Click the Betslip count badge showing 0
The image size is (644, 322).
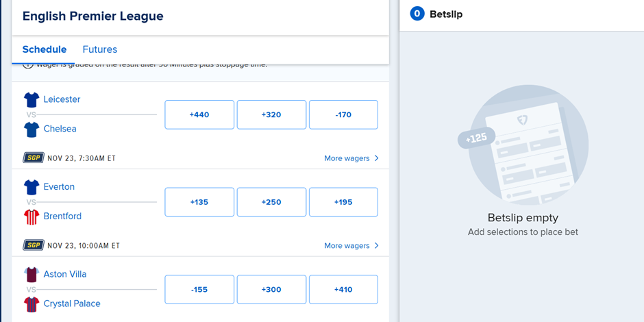(x=417, y=14)
